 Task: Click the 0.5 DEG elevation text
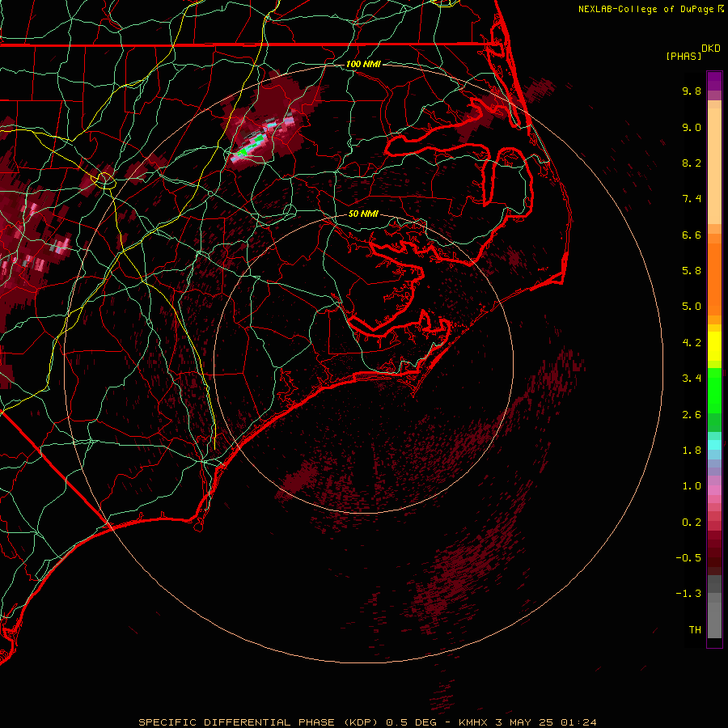412,722
